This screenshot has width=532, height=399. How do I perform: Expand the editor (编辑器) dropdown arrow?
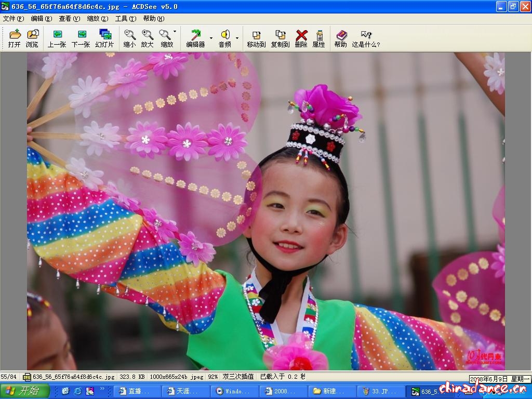pos(211,38)
